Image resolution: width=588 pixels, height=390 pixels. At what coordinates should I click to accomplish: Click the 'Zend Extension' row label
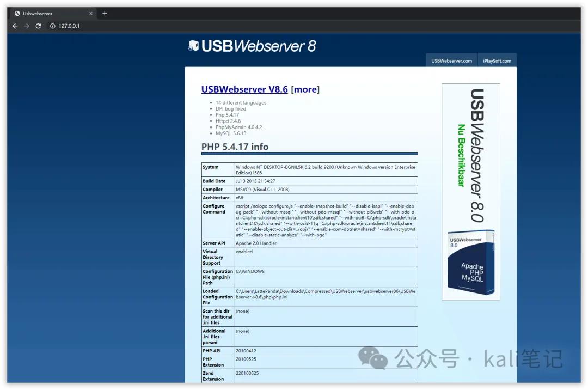[213, 376]
